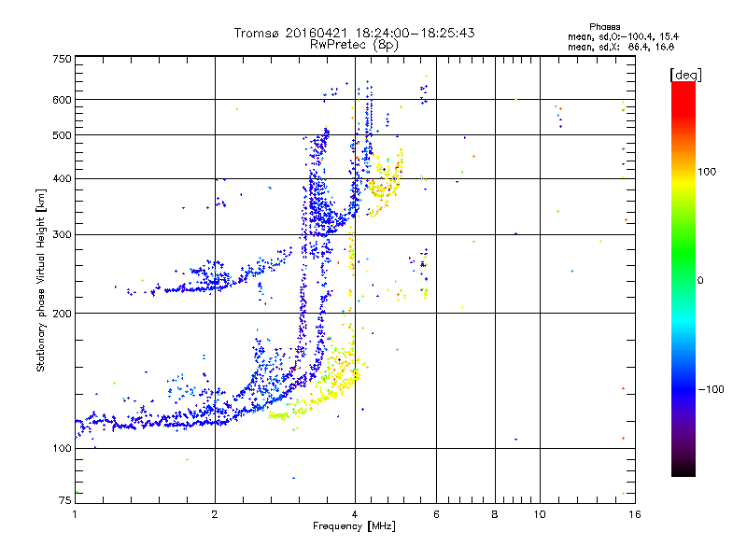Click the 200 tick on the height axis
The width and height of the screenshot is (747, 560).
[62, 314]
